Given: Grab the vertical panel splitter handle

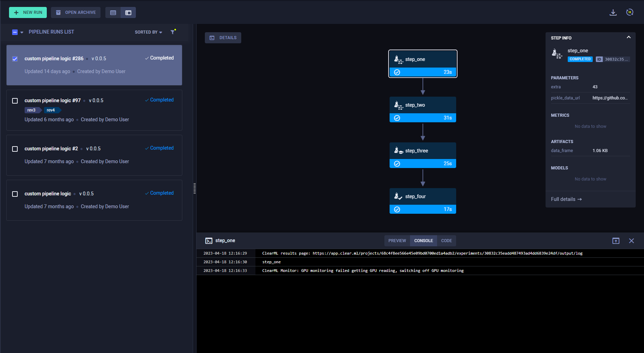Looking at the screenshot, I should (x=194, y=188).
